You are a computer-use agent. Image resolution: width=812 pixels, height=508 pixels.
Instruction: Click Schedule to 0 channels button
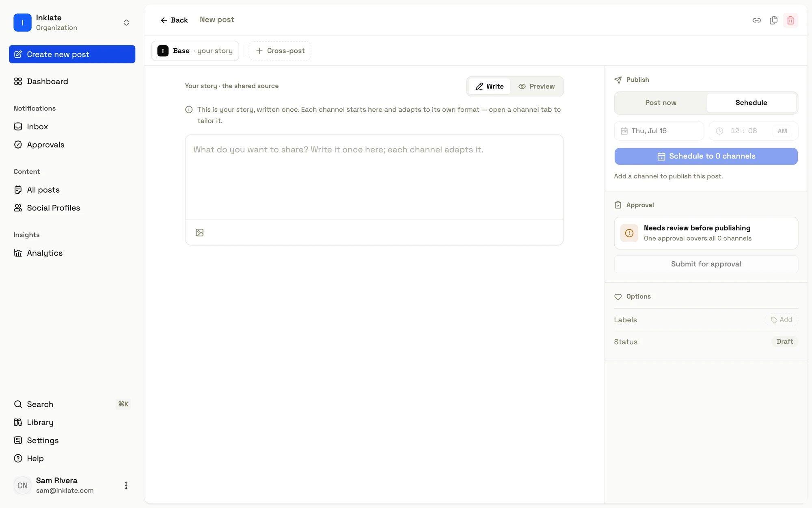point(706,156)
